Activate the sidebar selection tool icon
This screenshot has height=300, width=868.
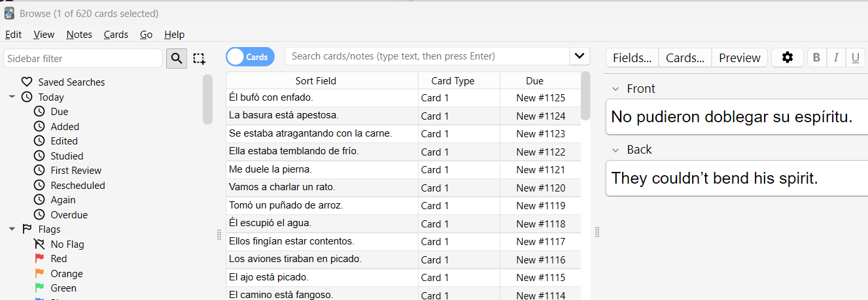(x=200, y=58)
